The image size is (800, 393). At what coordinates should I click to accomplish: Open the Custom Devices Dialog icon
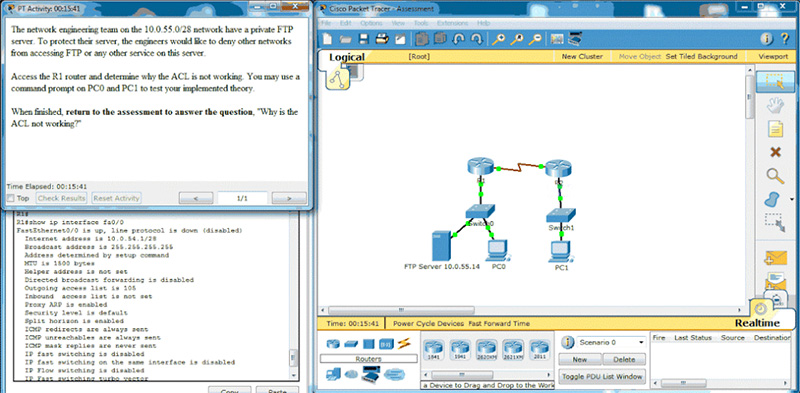(x=575, y=39)
